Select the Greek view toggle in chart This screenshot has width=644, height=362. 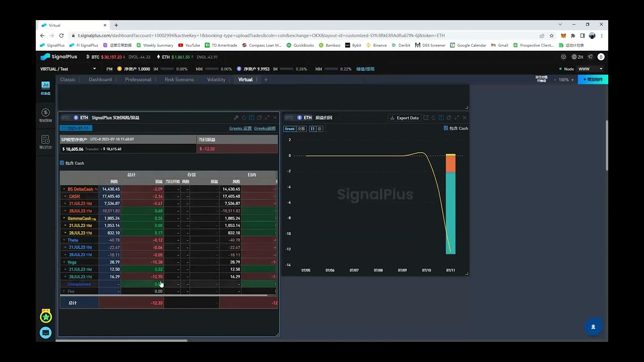click(x=289, y=129)
